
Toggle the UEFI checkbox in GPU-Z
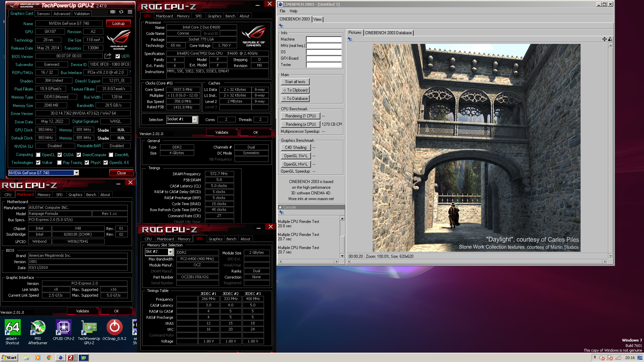(117, 56)
